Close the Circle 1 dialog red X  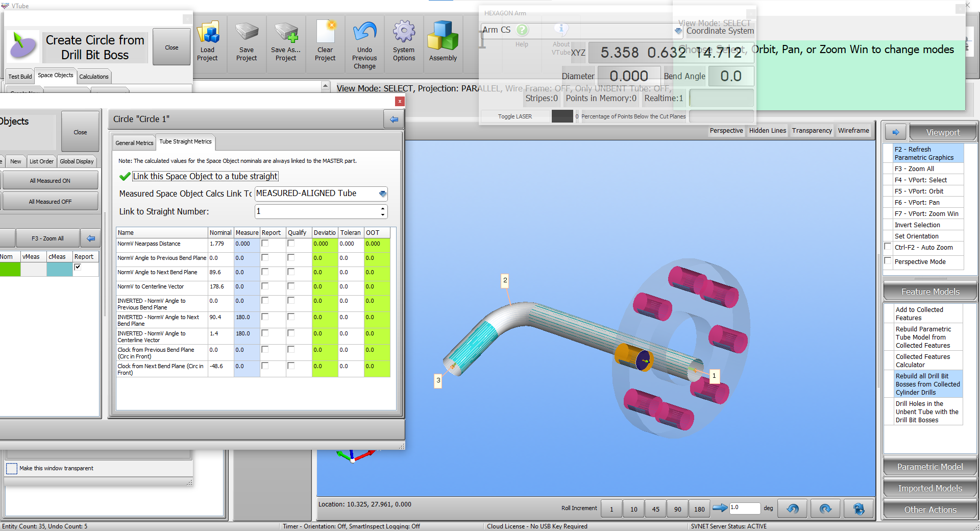pos(400,102)
